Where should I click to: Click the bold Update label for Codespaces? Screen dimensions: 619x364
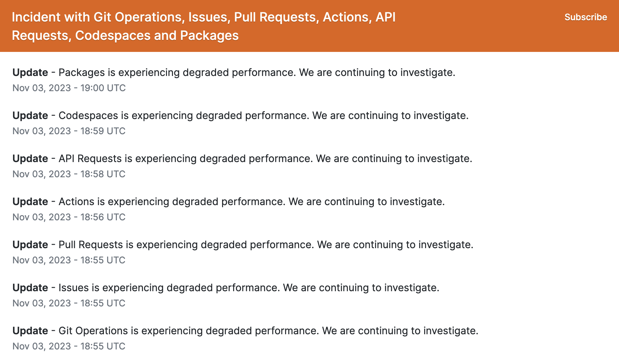pos(30,116)
